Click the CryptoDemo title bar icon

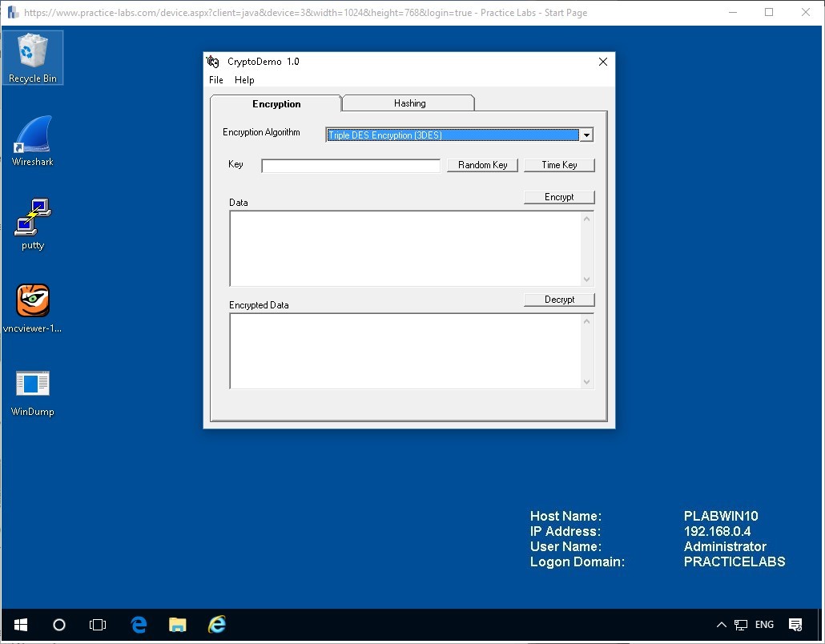pos(213,61)
